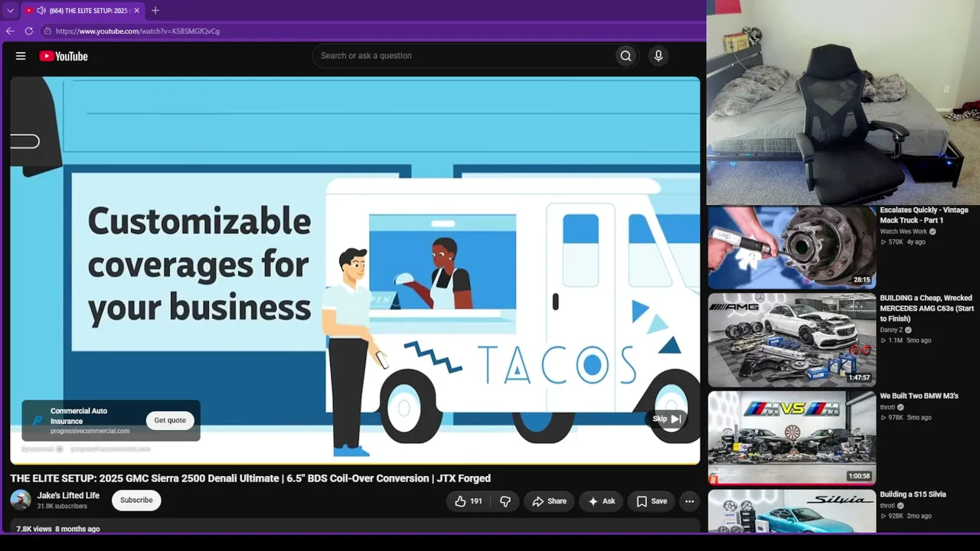View site information icon in address bar
980x551 pixels.
coord(47,31)
